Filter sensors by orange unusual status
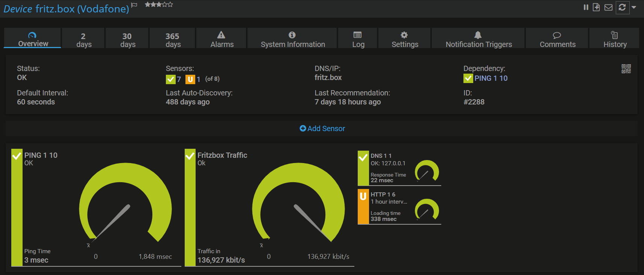 [190, 79]
